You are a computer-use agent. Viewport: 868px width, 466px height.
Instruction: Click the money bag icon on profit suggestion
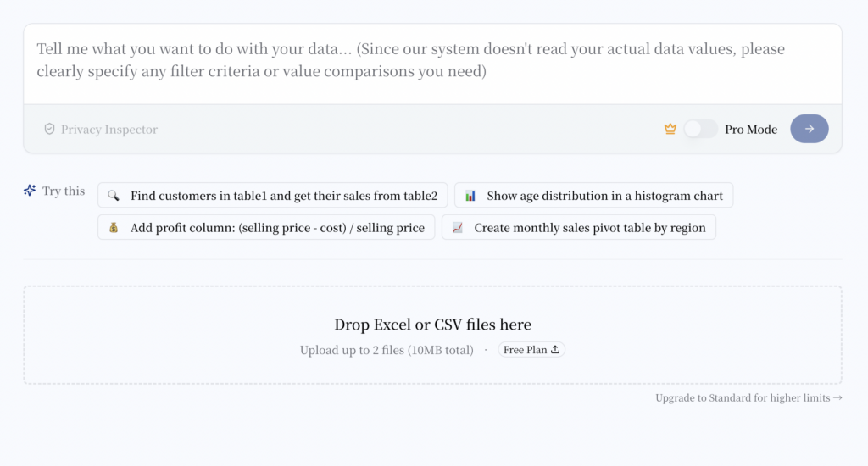pyautogui.click(x=114, y=227)
